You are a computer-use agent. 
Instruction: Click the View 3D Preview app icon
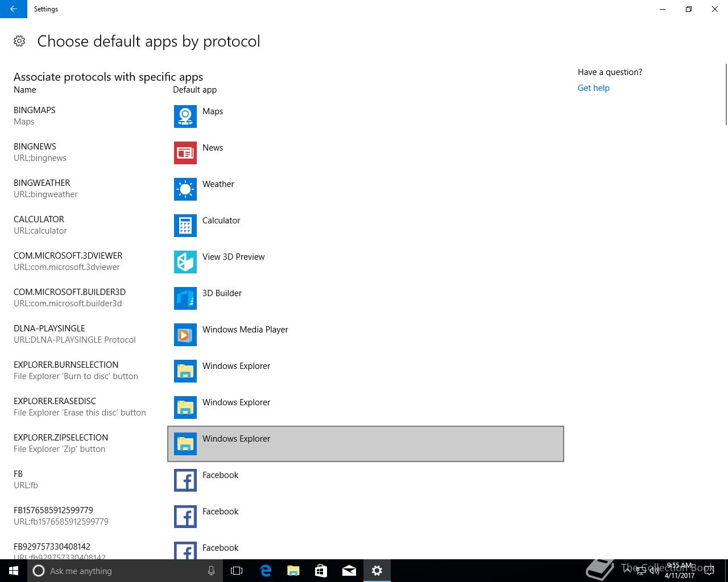[x=185, y=262]
